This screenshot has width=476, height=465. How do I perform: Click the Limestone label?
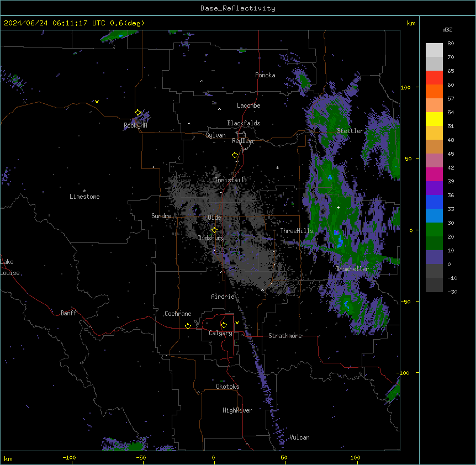(84, 197)
